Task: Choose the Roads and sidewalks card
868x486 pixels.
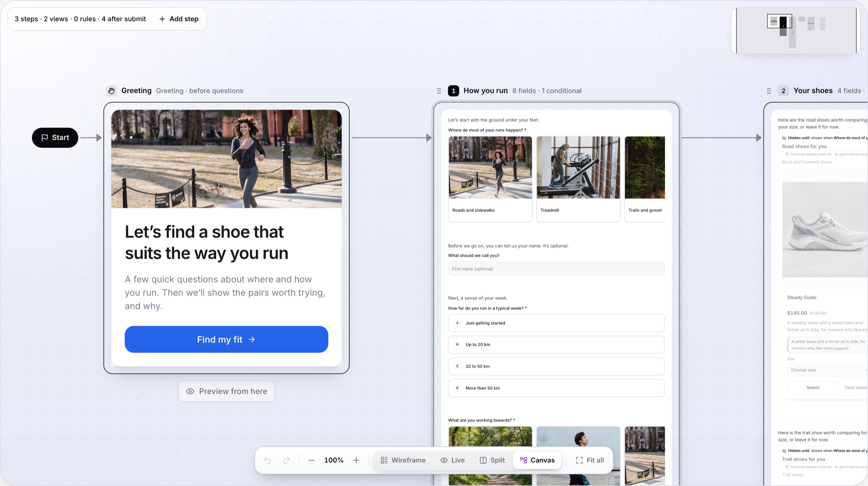Action: [x=490, y=179]
